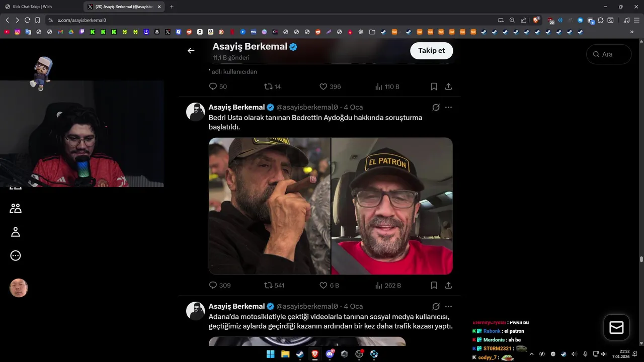Open account avatar in X sidebar
The image size is (644, 362).
(19, 288)
